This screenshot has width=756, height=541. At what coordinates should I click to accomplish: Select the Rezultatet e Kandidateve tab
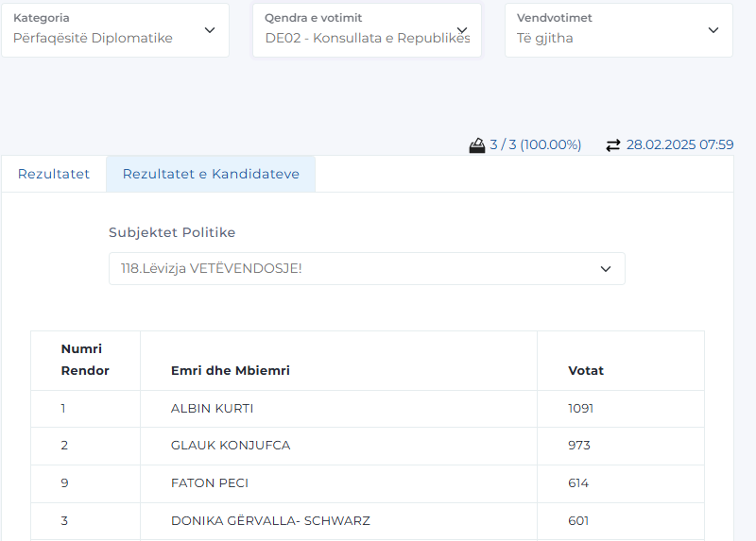tap(211, 175)
